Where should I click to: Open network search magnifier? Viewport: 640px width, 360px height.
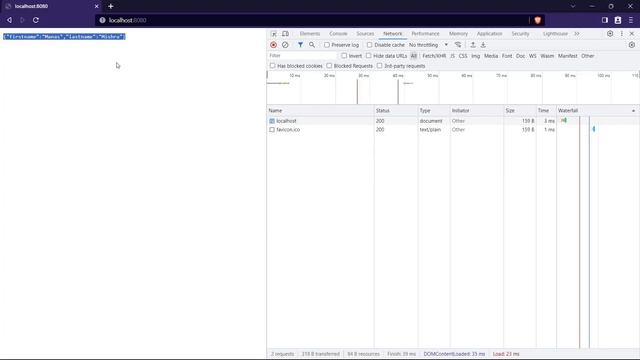point(312,45)
